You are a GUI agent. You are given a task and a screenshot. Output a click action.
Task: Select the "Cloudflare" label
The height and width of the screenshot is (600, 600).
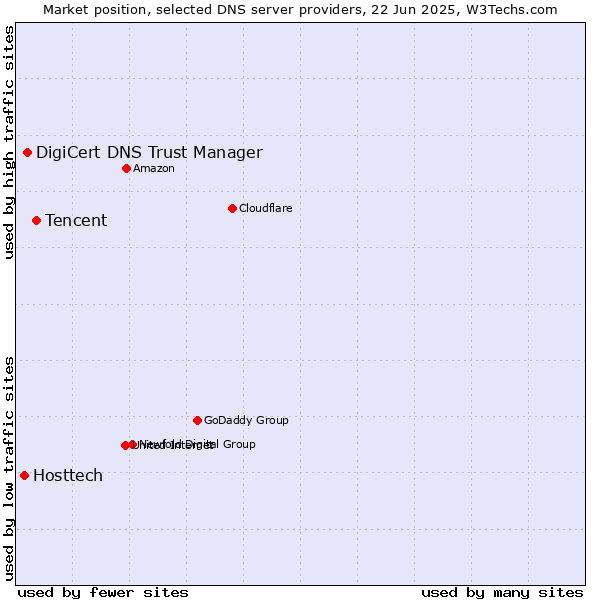(266, 208)
